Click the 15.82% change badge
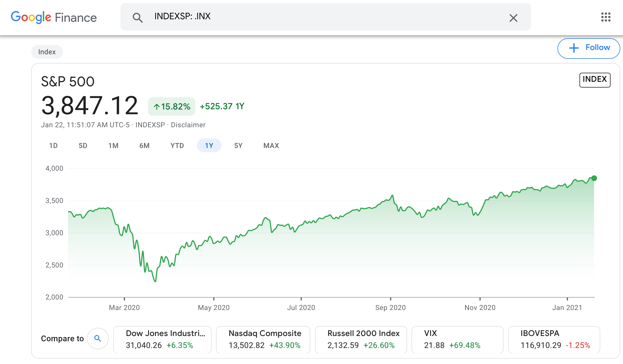The height and width of the screenshot is (364, 623). 171,106
